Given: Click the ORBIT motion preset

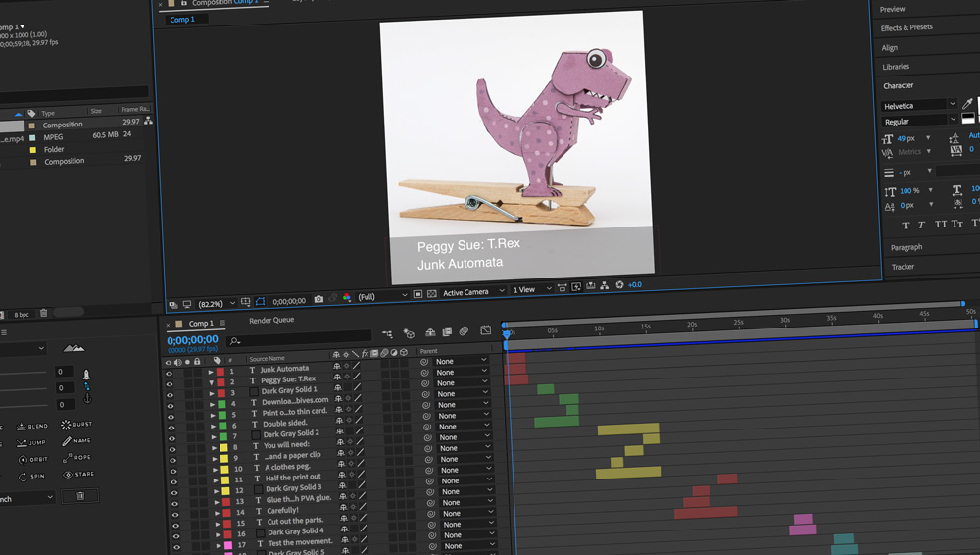Looking at the screenshot, I should coord(32,459).
